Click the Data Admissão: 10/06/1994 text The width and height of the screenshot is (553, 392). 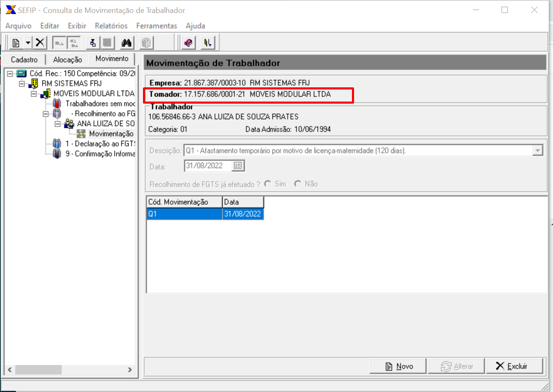288,129
